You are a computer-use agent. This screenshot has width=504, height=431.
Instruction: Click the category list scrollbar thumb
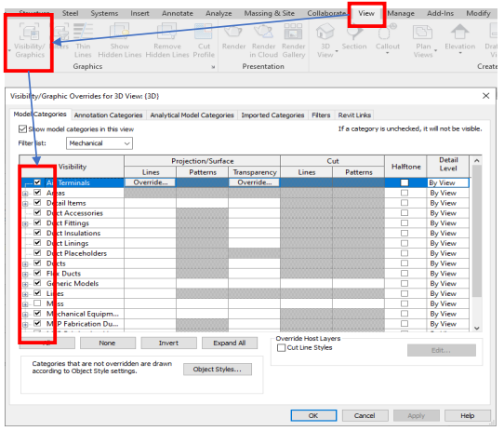[x=477, y=231]
